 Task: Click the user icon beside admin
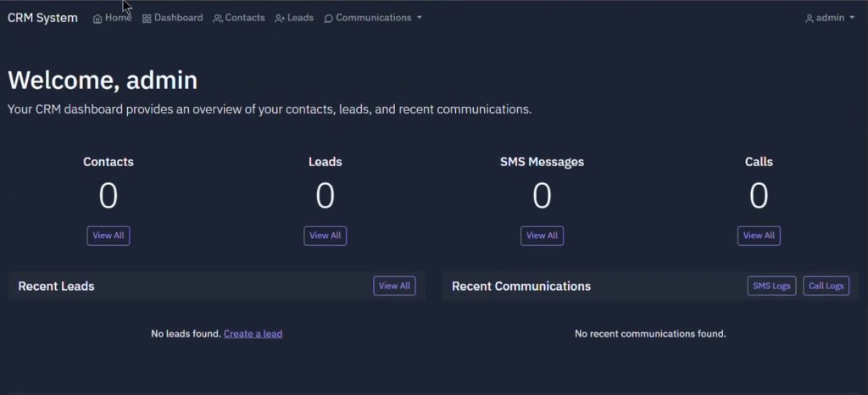click(809, 19)
